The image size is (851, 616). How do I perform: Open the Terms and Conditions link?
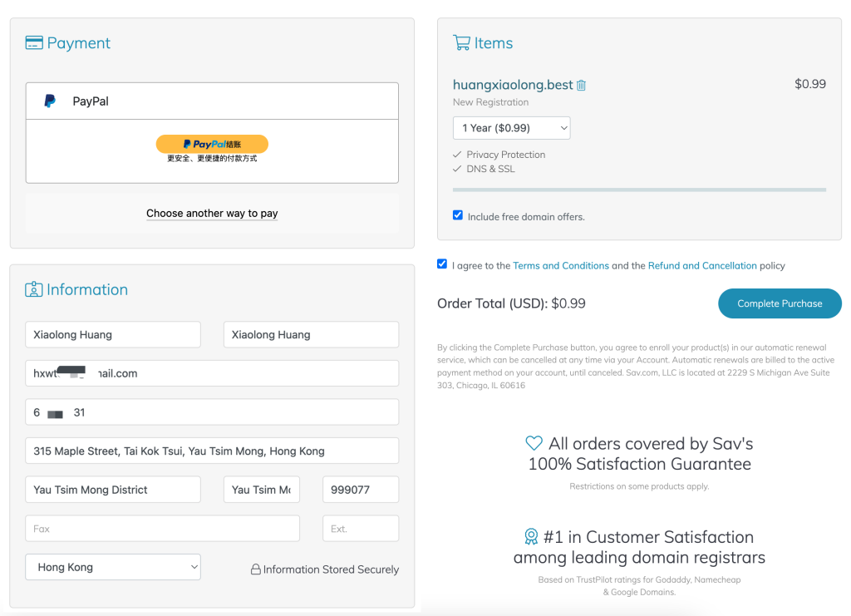point(561,266)
